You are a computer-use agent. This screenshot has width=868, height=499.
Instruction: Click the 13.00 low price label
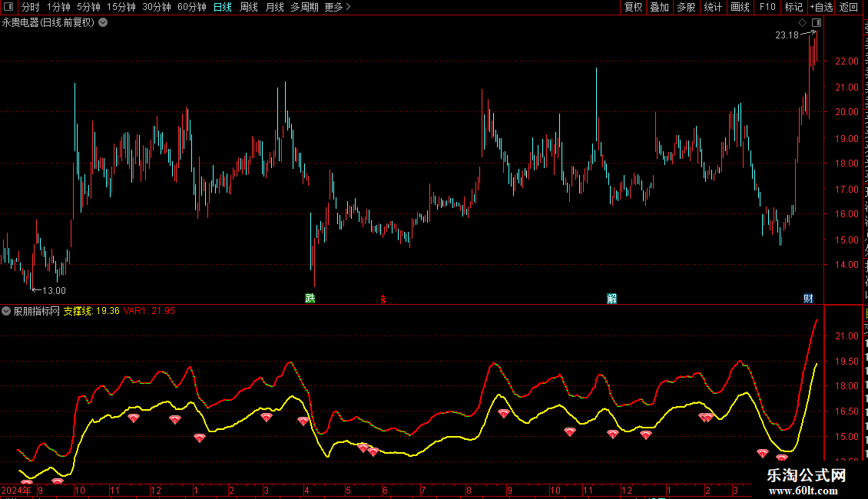(54, 291)
